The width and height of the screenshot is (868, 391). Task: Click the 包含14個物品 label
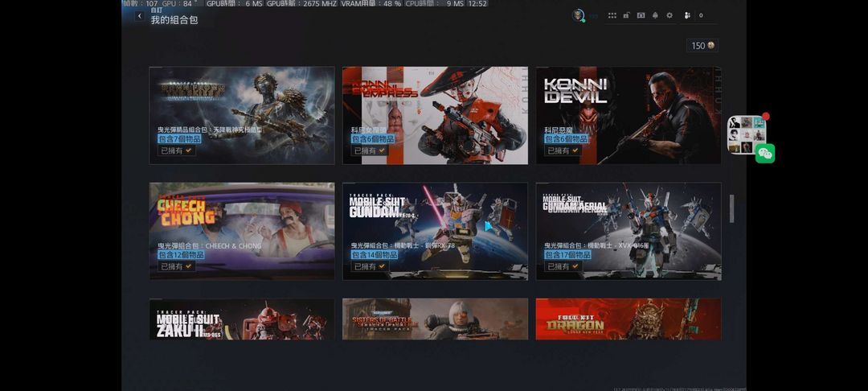pos(375,255)
